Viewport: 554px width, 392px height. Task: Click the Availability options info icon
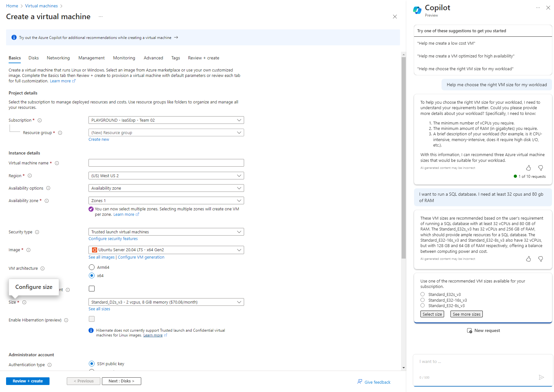[x=48, y=188]
